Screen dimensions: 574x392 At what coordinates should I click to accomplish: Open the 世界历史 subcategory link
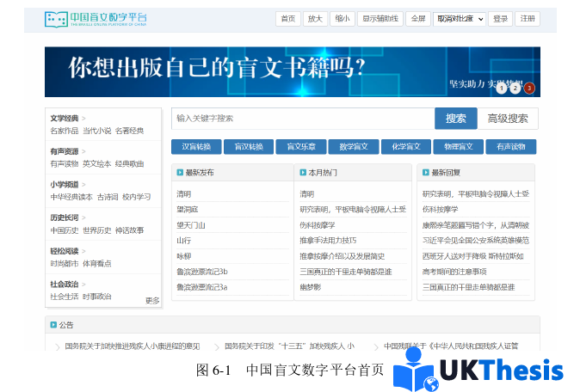pos(97,230)
